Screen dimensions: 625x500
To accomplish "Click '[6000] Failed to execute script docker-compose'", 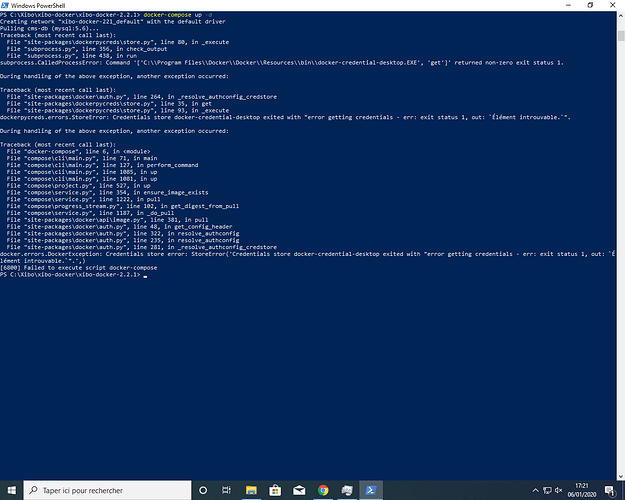I will coord(79,268).
